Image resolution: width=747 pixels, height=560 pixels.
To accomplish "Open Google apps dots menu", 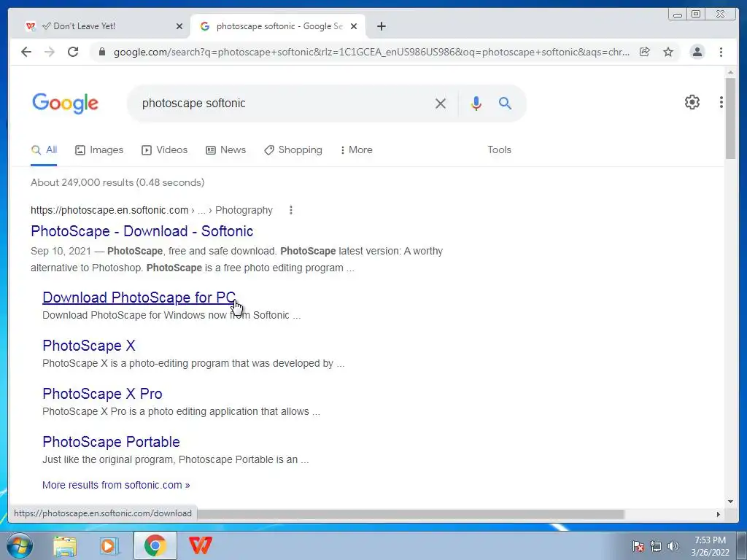I will pos(721,102).
